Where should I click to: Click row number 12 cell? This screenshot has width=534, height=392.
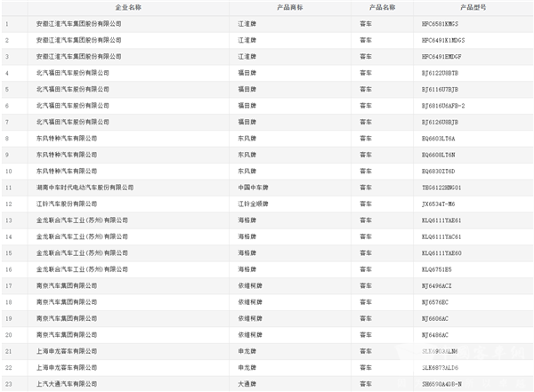pyautogui.click(x=8, y=202)
